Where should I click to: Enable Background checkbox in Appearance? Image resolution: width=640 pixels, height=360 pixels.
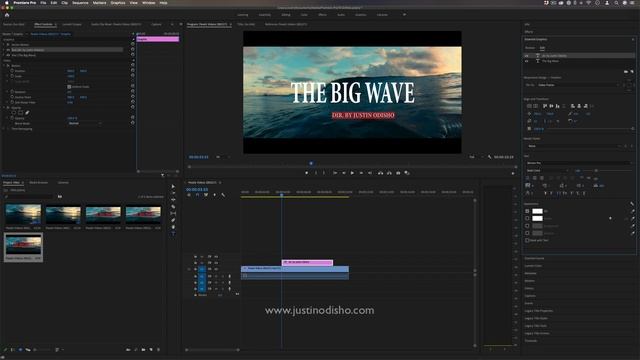[527, 226]
